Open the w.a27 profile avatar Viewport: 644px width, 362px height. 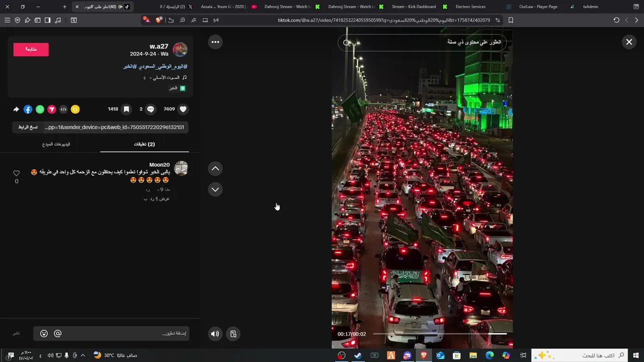pyautogui.click(x=180, y=50)
